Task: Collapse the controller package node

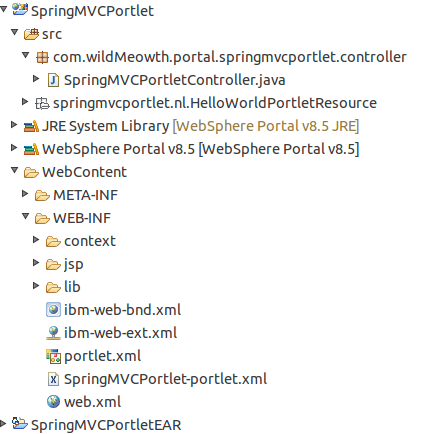Action: pos(25,55)
